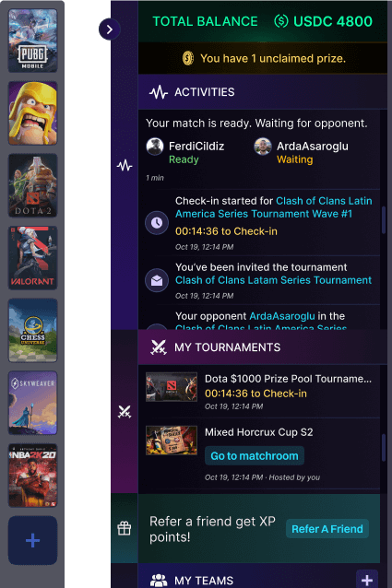Add a new game with the plus tile
The width and height of the screenshot is (392, 588).
pos(32,540)
